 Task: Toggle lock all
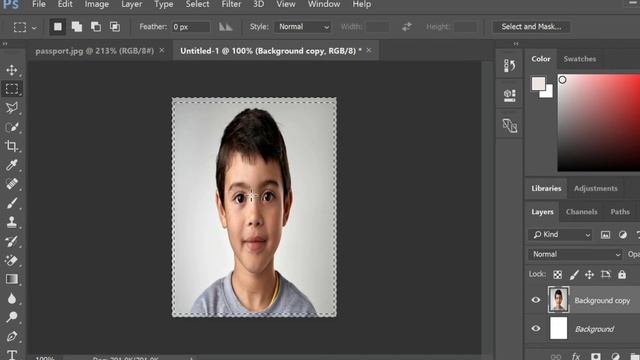[622, 275]
